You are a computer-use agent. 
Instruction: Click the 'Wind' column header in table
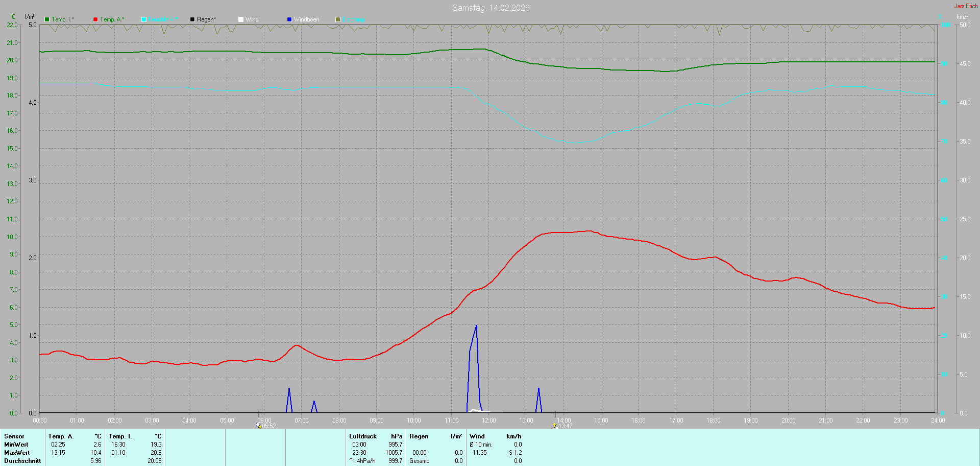pyautogui.click(x=477, y=436)
